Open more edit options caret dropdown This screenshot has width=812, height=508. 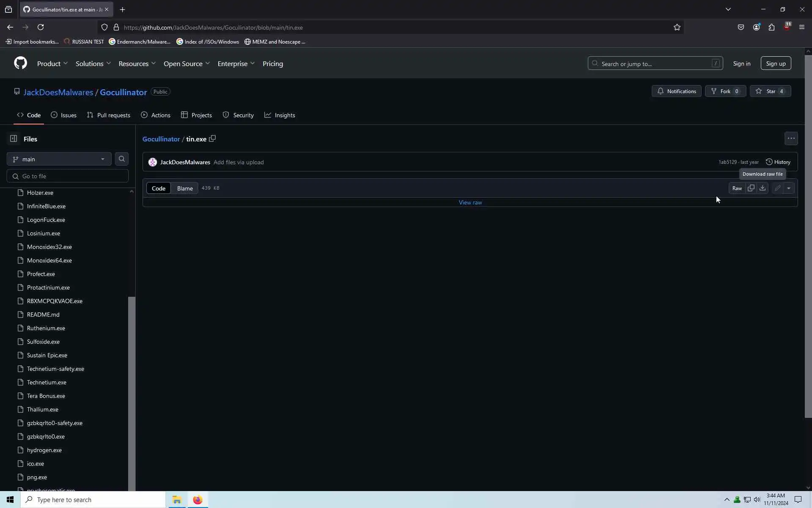coord(789,188)
